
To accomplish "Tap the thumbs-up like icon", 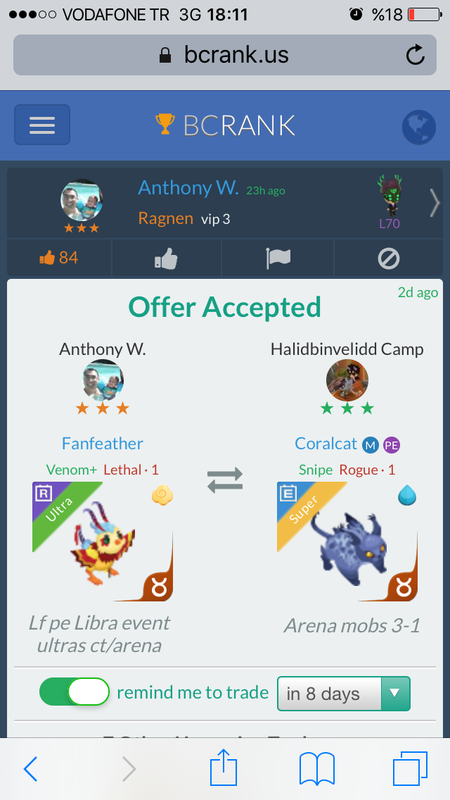I will tap(166, 259).
